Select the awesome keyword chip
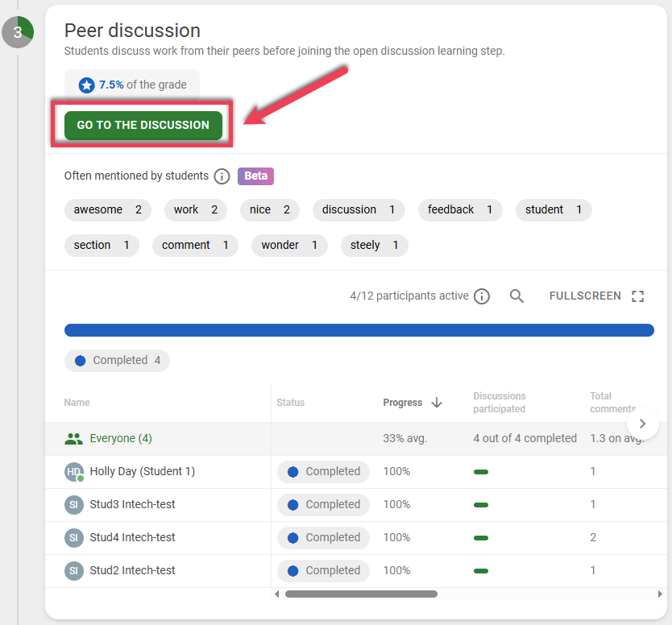 pyautogui.click(x=107, y=209)
